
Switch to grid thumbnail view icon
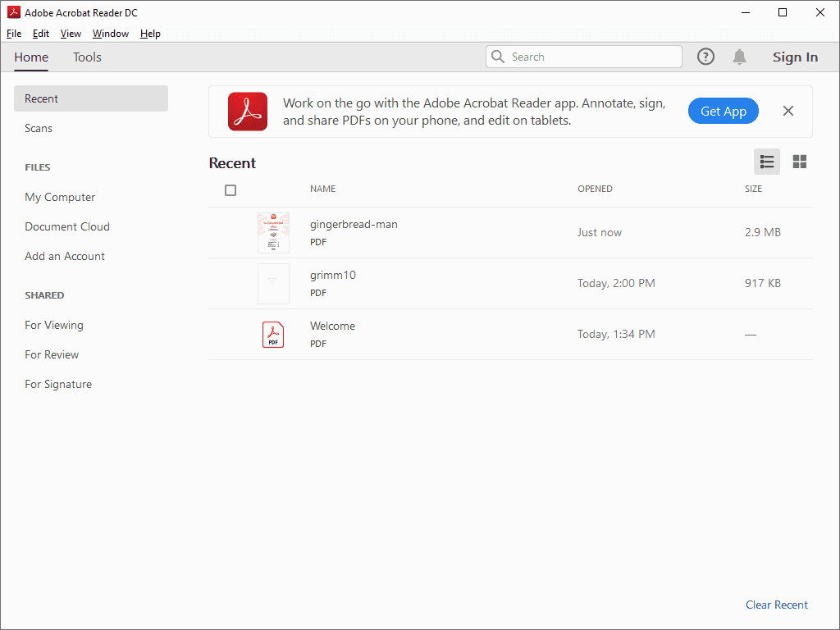point(799,162)
